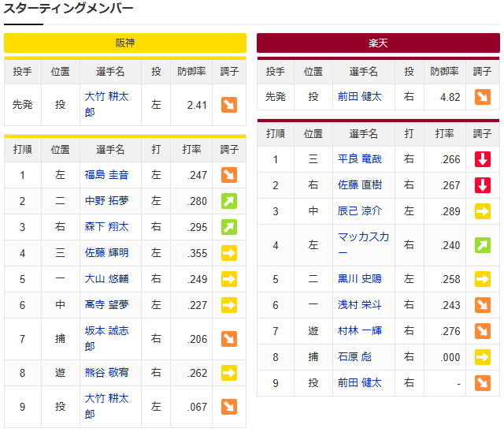
Task: Click condition icon for 9th batter 前田 健太
Action: tap(483, 383)
